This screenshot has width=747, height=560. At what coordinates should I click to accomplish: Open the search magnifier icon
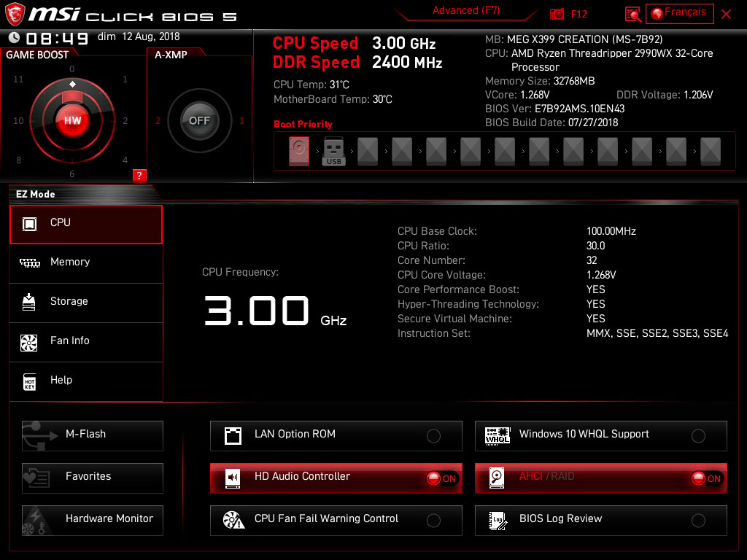(x=633, y=14)
